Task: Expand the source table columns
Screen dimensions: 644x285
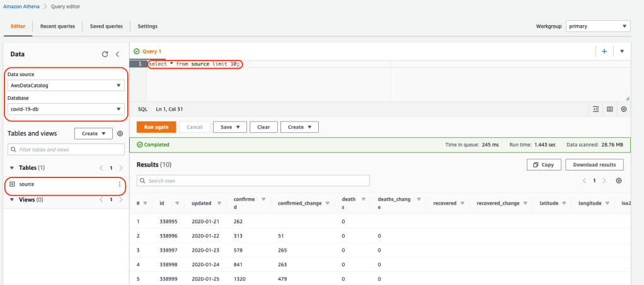Action: [x=12, y=184]
